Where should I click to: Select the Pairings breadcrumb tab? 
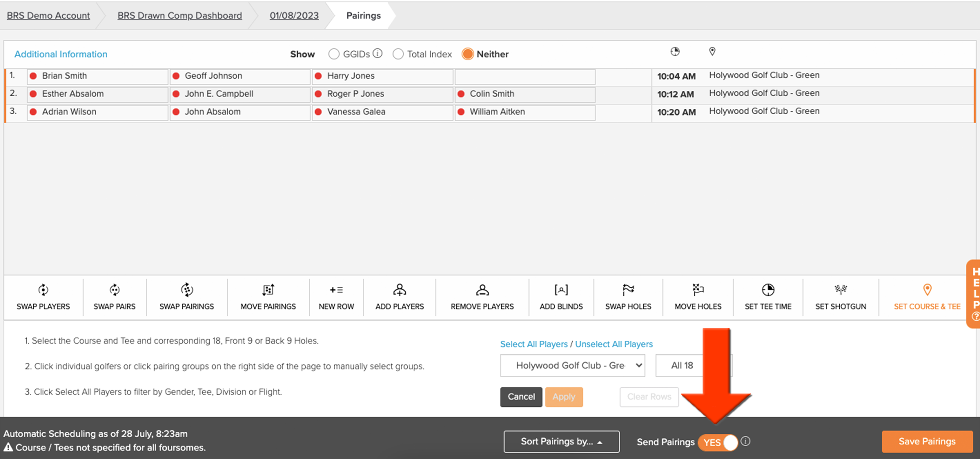[363, 16]
